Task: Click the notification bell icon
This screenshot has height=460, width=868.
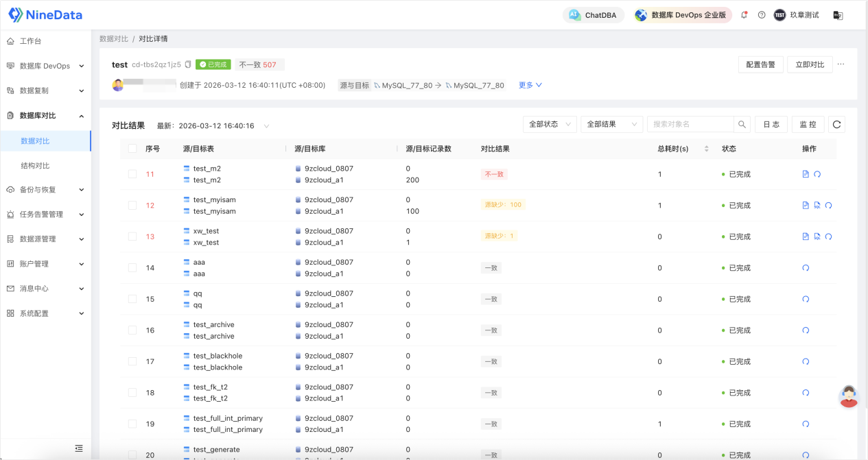Action: 744,15
